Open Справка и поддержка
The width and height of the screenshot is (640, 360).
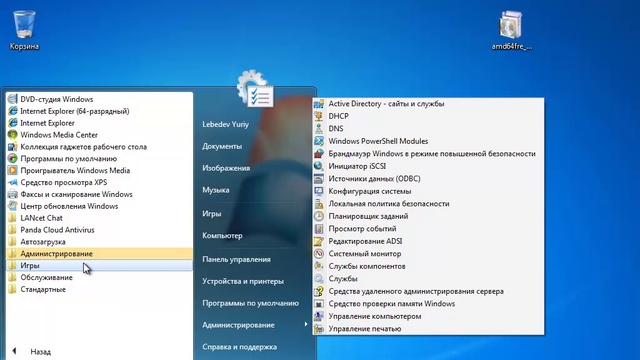tap(240, 347)
